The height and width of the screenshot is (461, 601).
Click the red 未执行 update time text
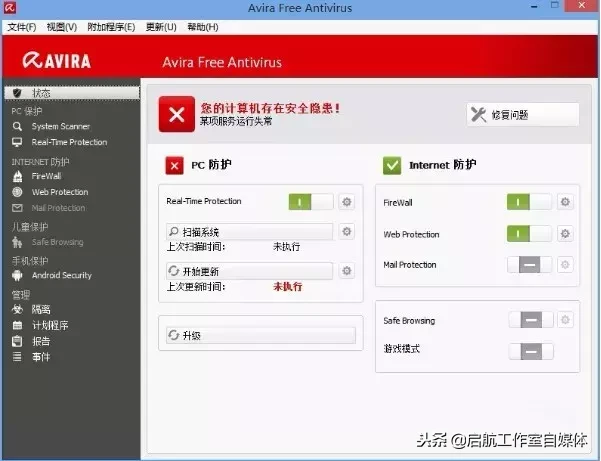coord(287,287)
